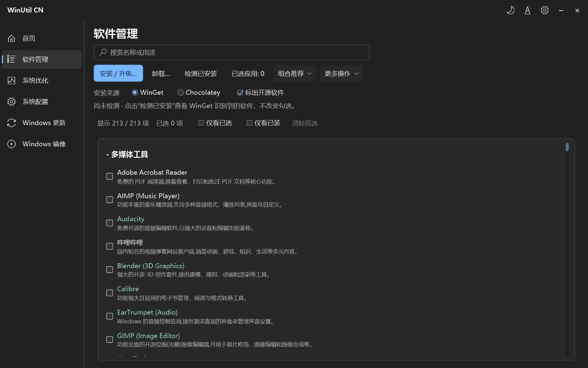The width and height of the screenshot is (588, 368).
Task: Open settings gear in title bar
Action: 545,10
